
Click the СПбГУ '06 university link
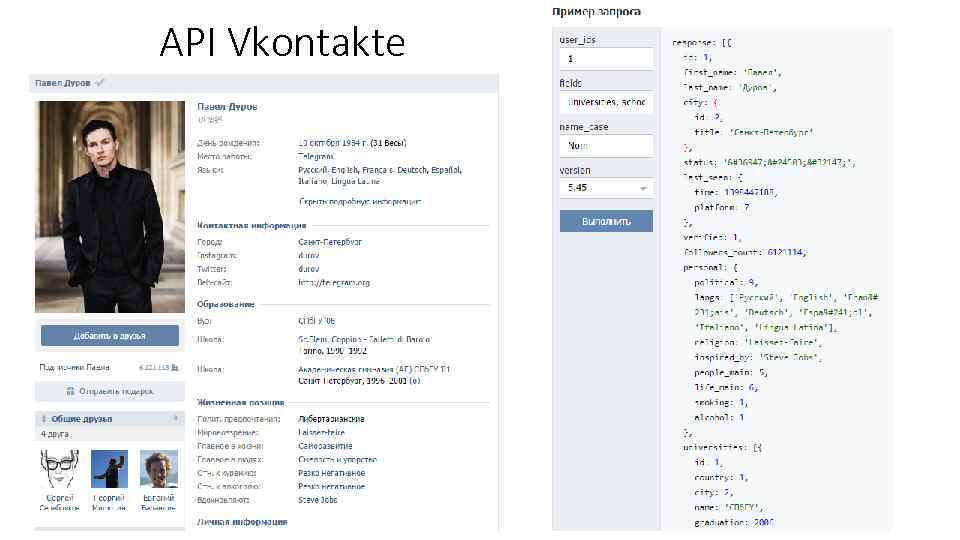[317, 321]
